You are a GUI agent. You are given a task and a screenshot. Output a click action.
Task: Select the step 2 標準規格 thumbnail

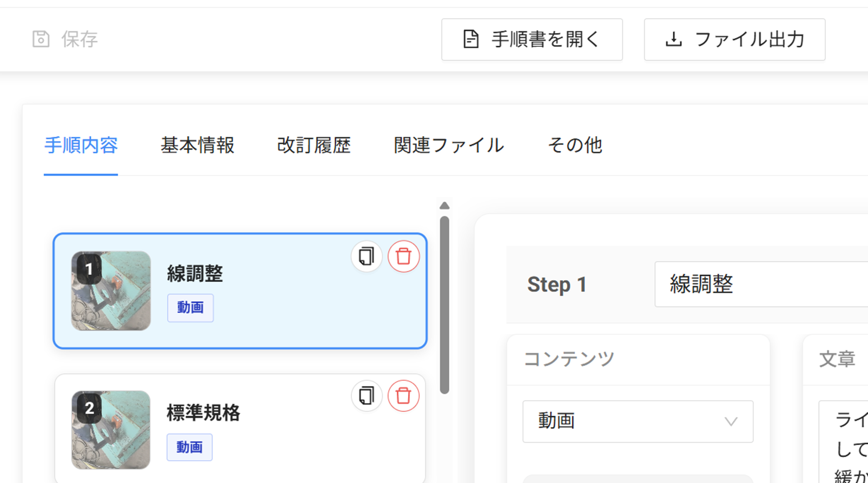pos(111,430)
